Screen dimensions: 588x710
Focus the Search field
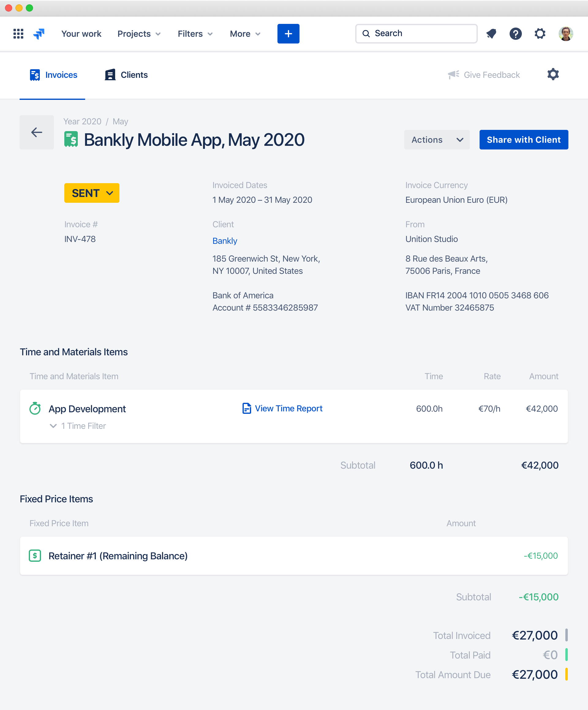point(416,33)
